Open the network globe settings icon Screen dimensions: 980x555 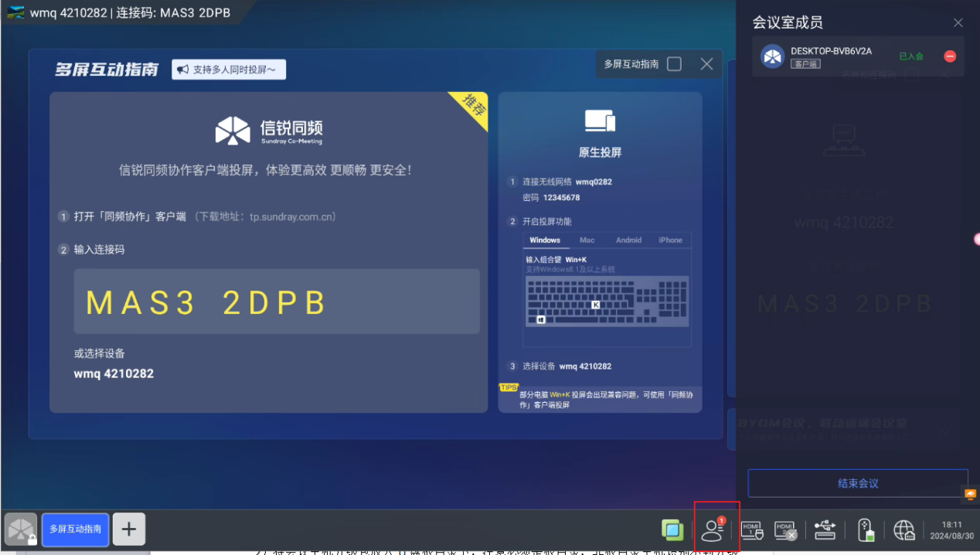904,529
